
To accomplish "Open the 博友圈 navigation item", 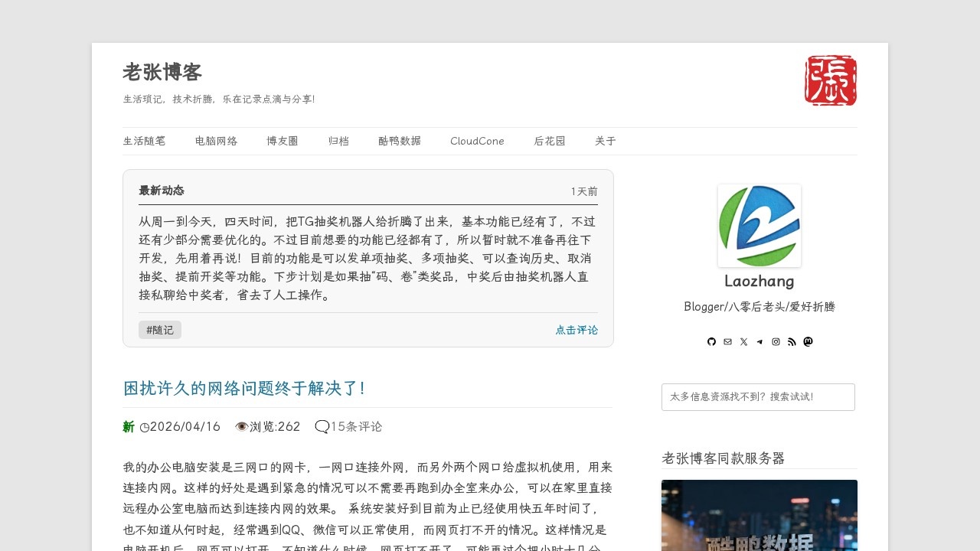I will [283, 141].
